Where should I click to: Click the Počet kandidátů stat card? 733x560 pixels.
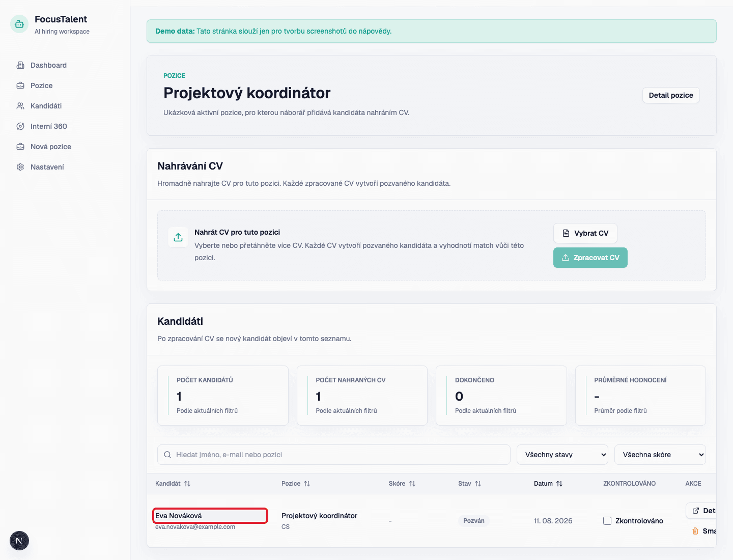pyautogui.click(x=223, y=396)
